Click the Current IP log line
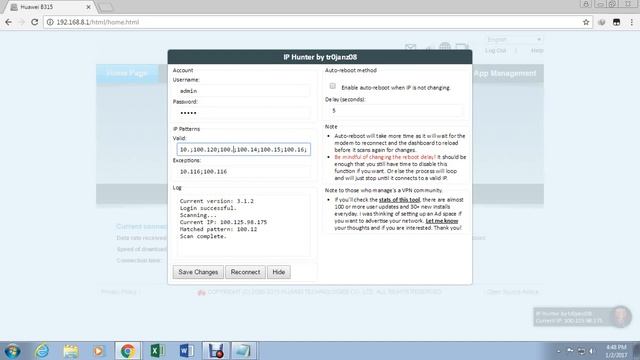Image resolution: width=640 pixels, height=360 pixels. click(223, 222)
